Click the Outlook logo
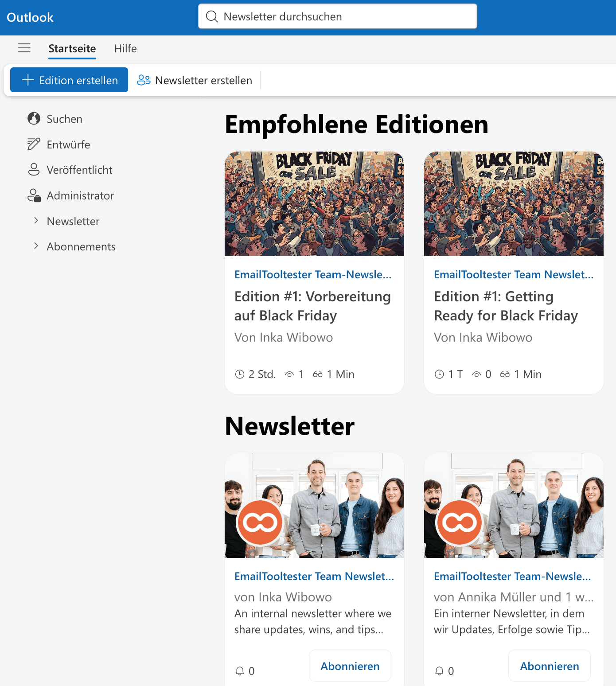This screenshot has height=686, width=616. [x=30, y=17]
